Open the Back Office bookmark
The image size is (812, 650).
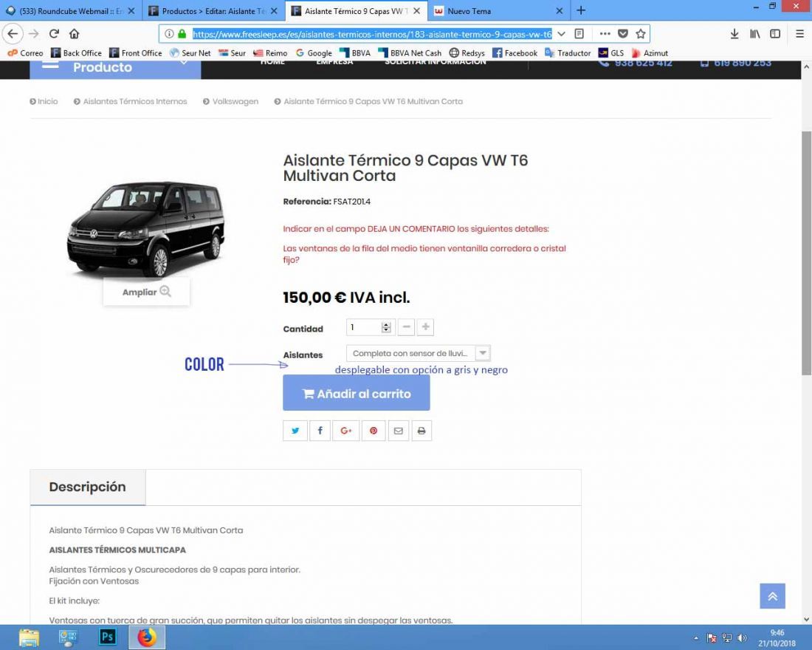point(77,53)
